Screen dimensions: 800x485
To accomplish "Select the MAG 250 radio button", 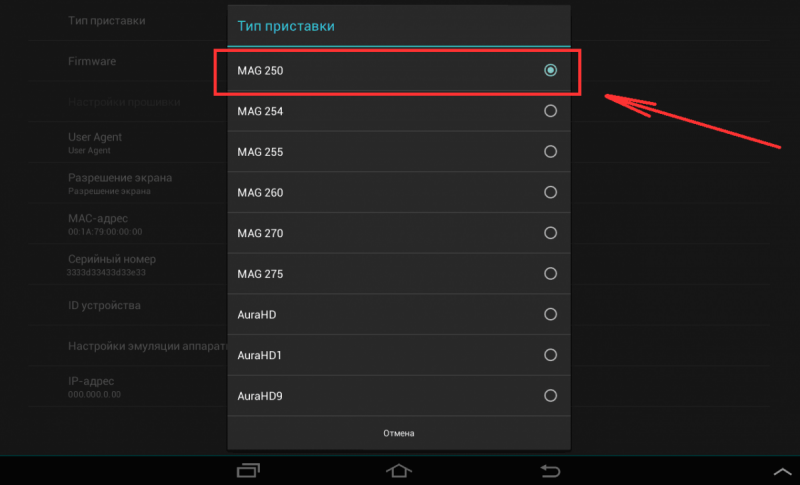I will pyautogui.click(x=550, y=70).
